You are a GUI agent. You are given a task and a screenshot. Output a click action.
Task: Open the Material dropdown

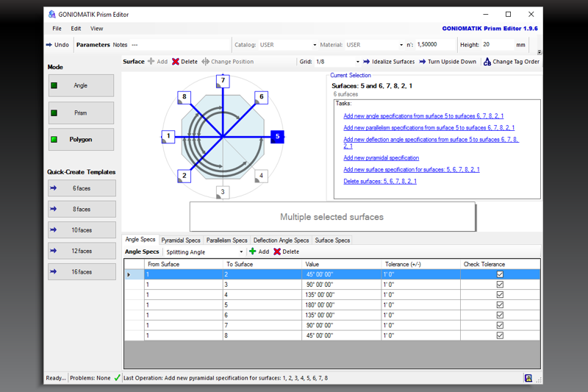coord(401,45)
